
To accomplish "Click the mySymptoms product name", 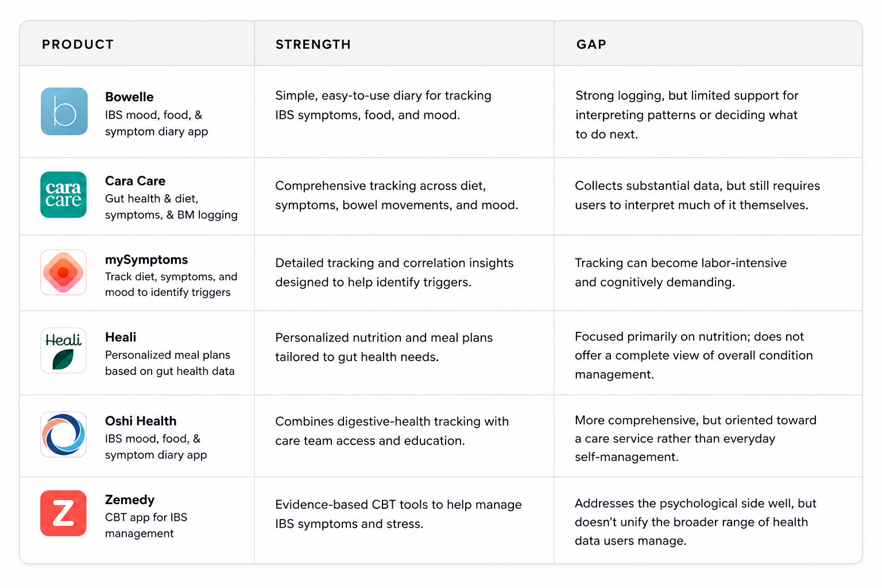I will click(x=146, y=260).
